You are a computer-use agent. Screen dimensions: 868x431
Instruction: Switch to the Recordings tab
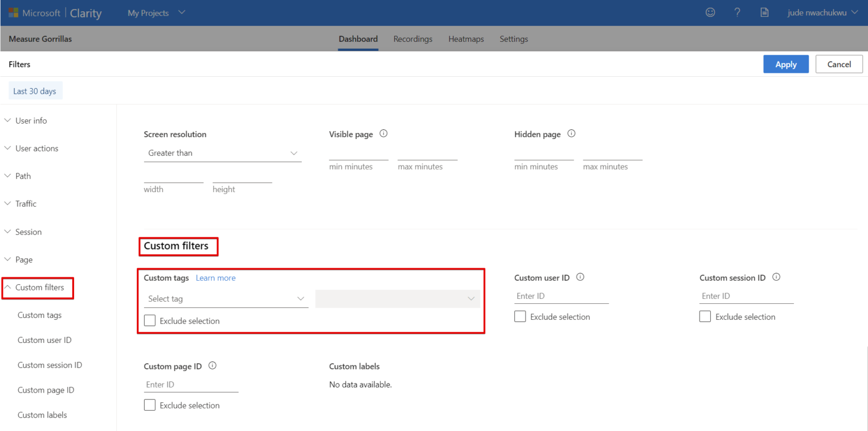click(413, 38)
